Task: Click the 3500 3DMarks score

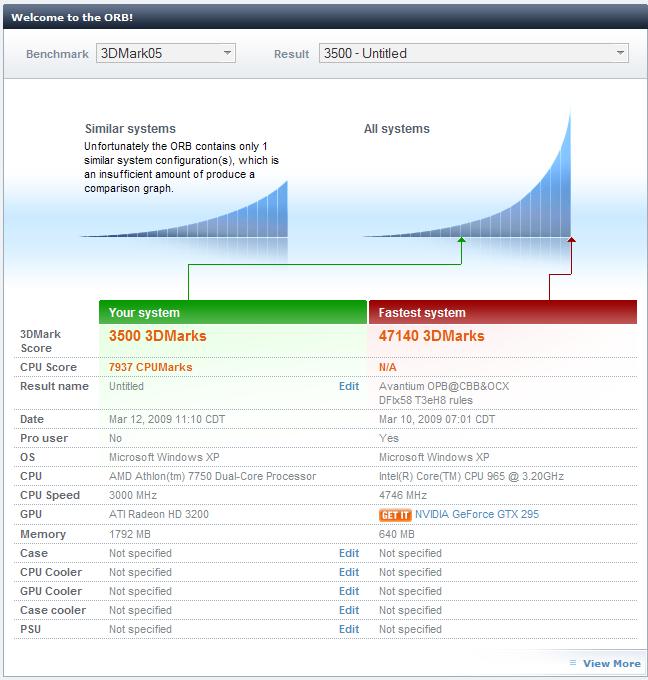Action: click(157, 336)
